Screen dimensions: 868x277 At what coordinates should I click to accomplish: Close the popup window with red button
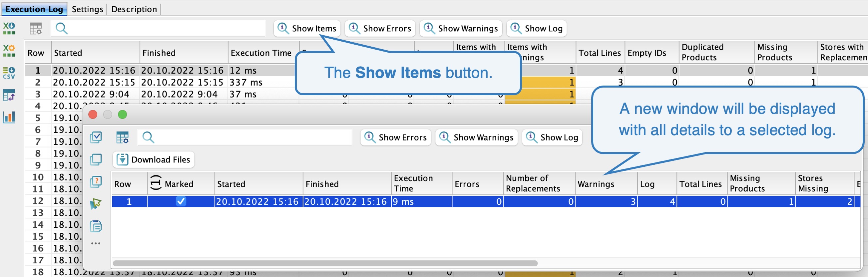93,115
